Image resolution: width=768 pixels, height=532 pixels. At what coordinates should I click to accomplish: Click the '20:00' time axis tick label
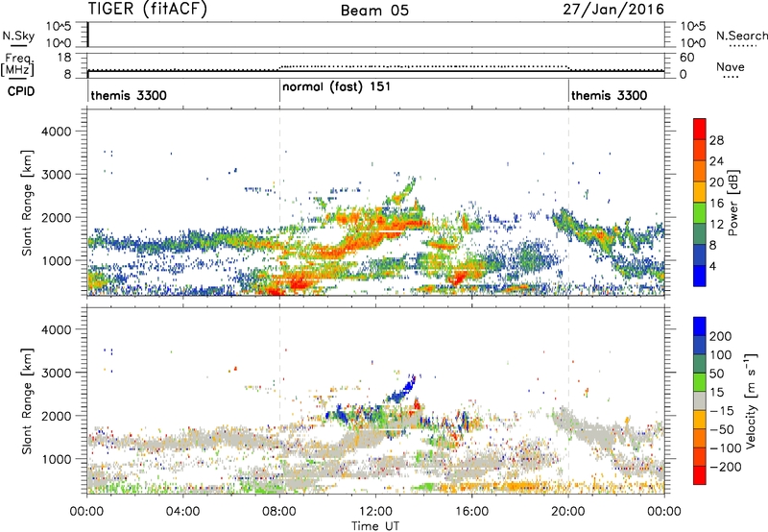[568, 512]
